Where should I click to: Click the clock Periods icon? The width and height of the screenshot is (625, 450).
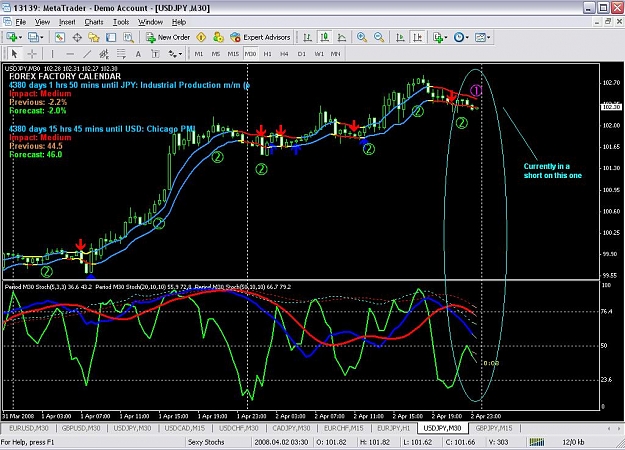pyautogui.click(x=459, y=37)
